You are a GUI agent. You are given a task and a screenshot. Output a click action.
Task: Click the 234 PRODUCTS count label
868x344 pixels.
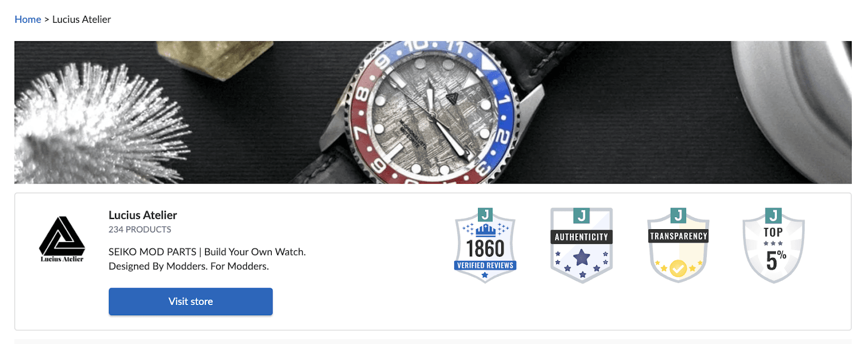pyautogui.click(x=139, y=230)
